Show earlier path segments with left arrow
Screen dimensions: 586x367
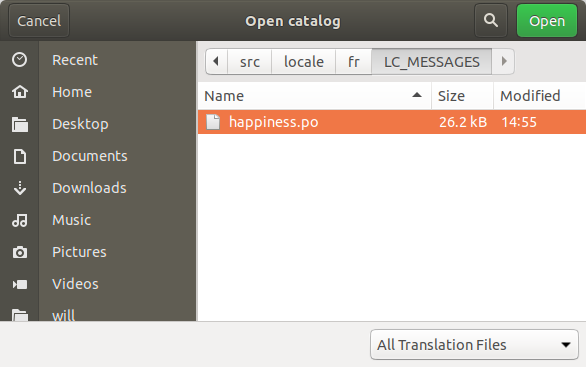pos(216,62)
